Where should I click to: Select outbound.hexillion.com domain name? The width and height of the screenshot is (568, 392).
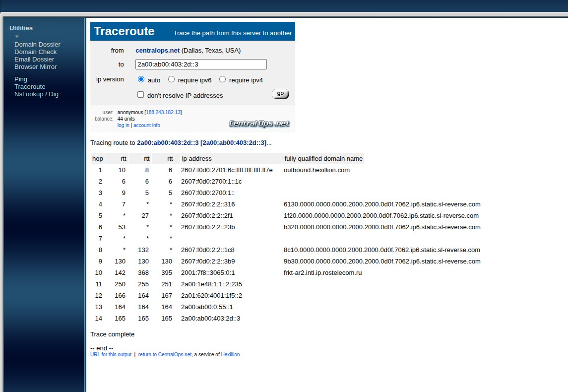pos(316,170)
